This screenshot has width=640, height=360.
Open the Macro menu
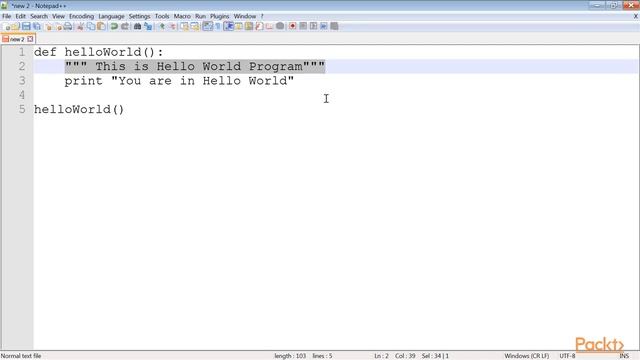182,16
